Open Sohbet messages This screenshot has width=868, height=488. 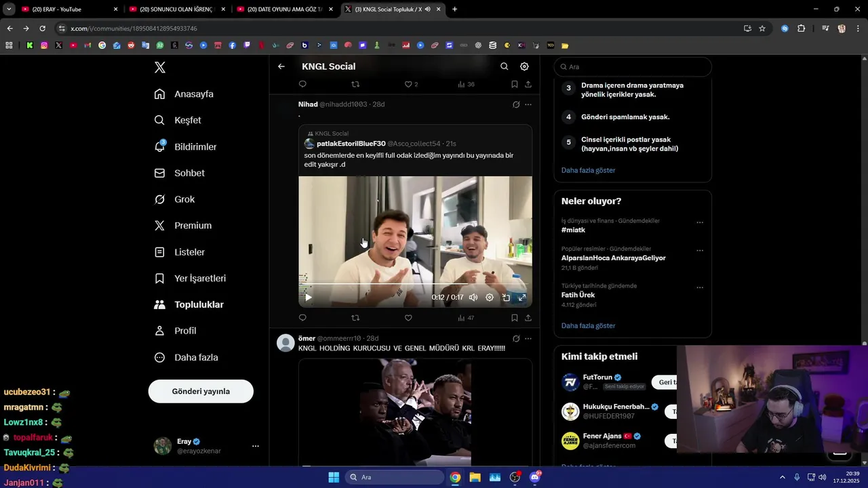tap(179, 173)
